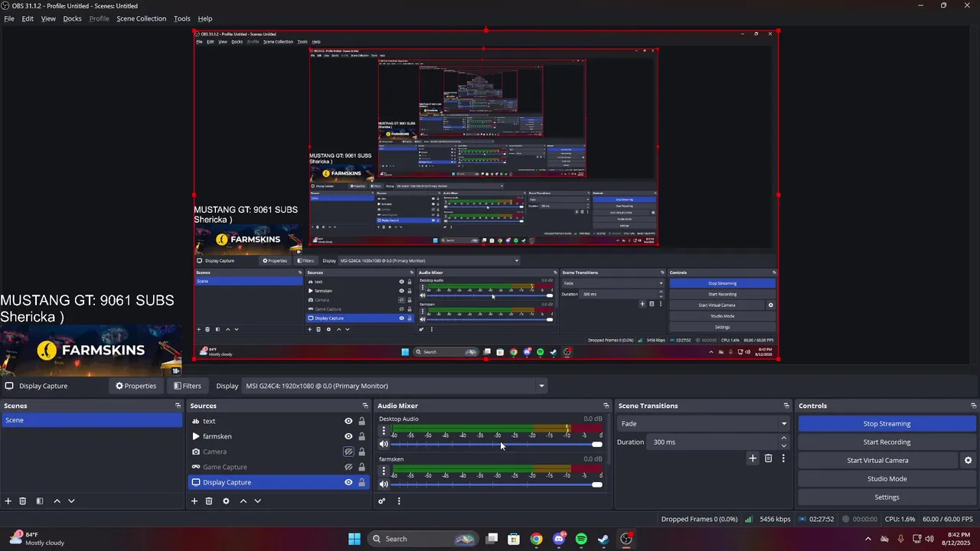Open the Help menu

(x=205, y=18)
